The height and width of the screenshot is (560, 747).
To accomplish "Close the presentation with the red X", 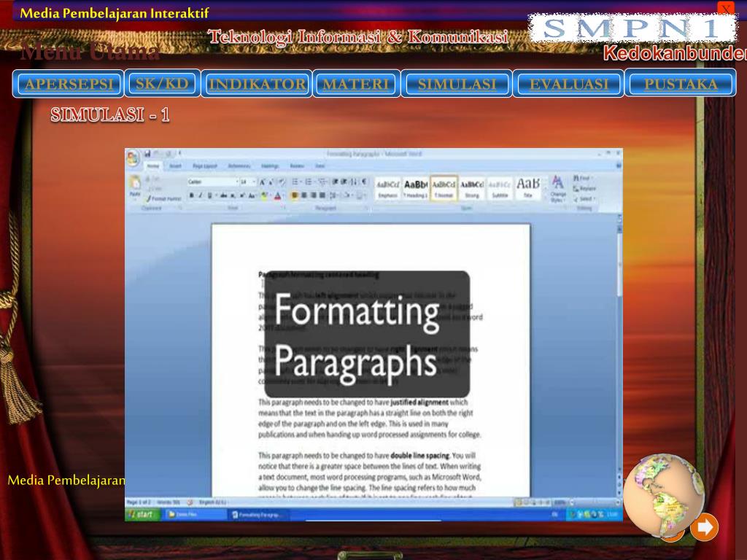I will coord(726,8).
